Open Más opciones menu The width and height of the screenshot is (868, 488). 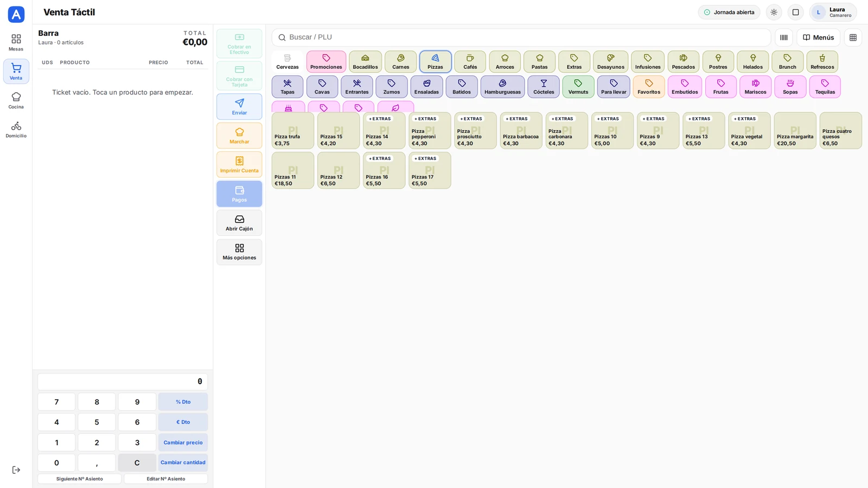[239, 252]
